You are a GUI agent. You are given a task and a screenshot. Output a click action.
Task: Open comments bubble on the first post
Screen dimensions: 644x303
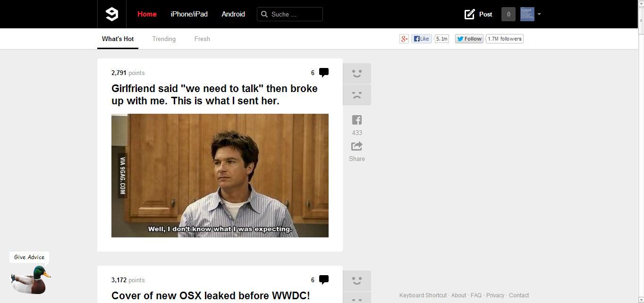tap(324, 73)
